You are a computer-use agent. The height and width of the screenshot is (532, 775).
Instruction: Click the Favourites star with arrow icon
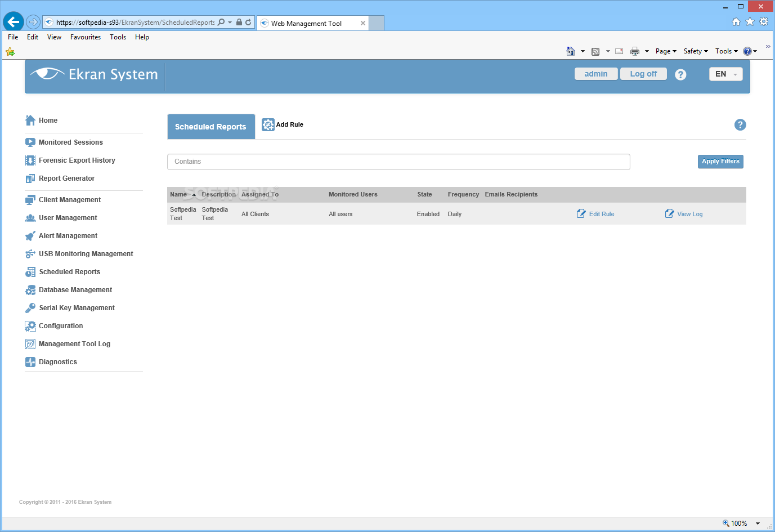[10, 52]
